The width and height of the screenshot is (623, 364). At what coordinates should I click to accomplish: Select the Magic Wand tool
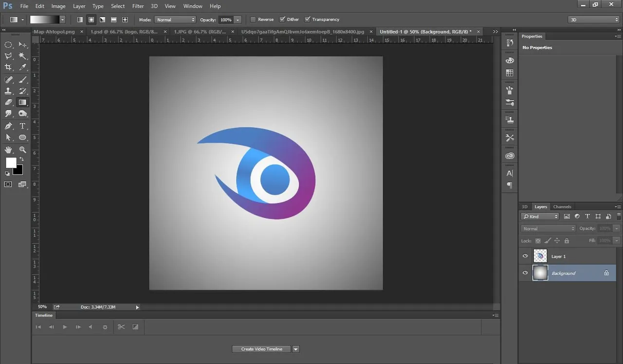click(22, 56)
